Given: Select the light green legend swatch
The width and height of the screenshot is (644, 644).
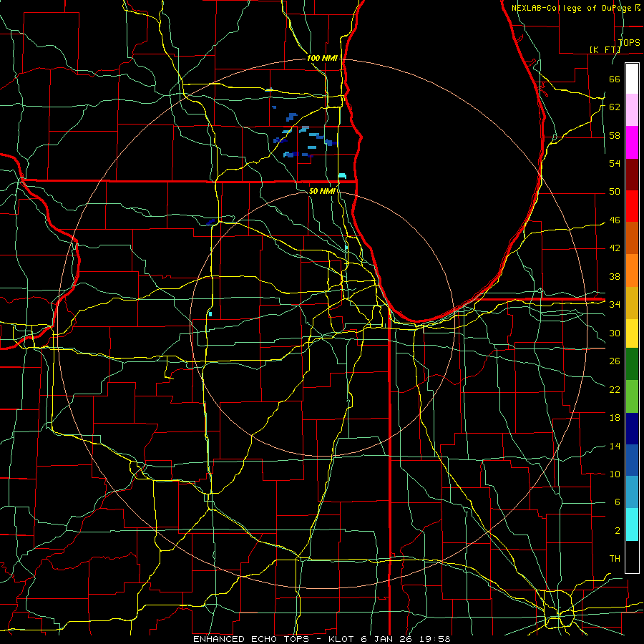Looking at the screenshot, I should (632, 396).
